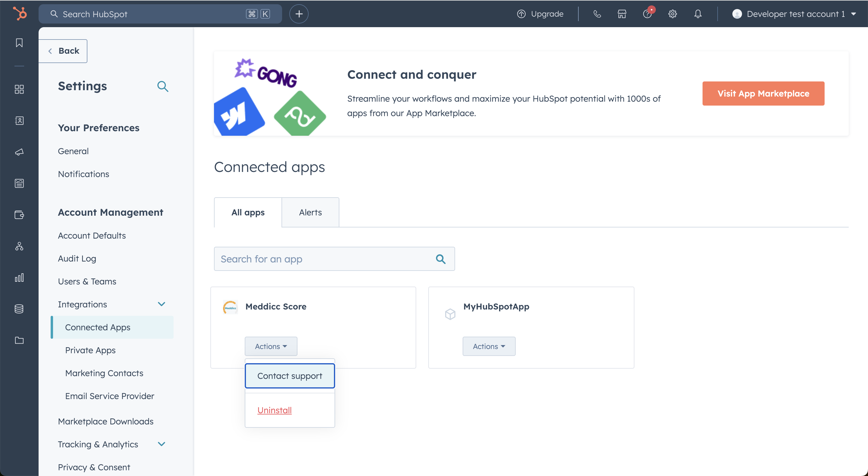Click the Gong logo in banner
This screenshot has height=476, width=868.
click(x=266, y=73)
